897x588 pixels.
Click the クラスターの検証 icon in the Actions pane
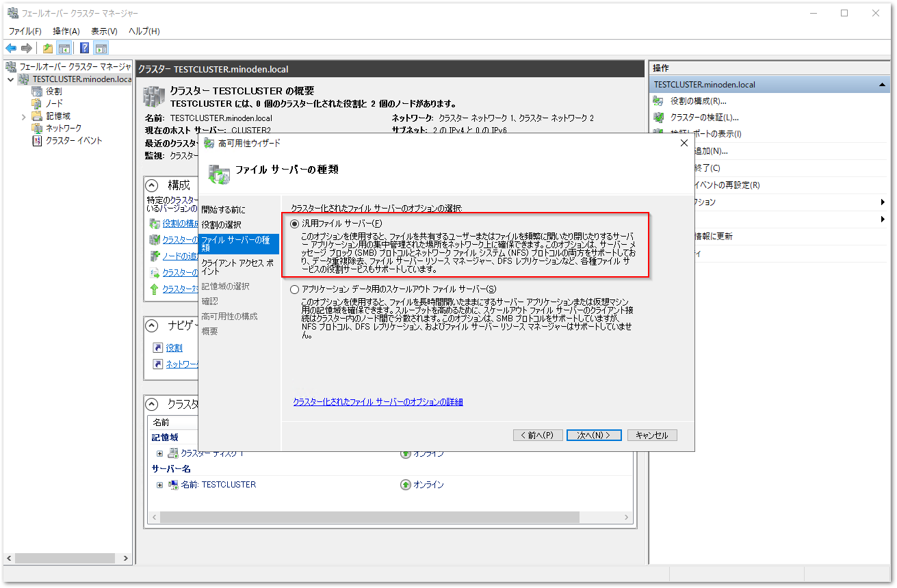[x=659, y=118]
